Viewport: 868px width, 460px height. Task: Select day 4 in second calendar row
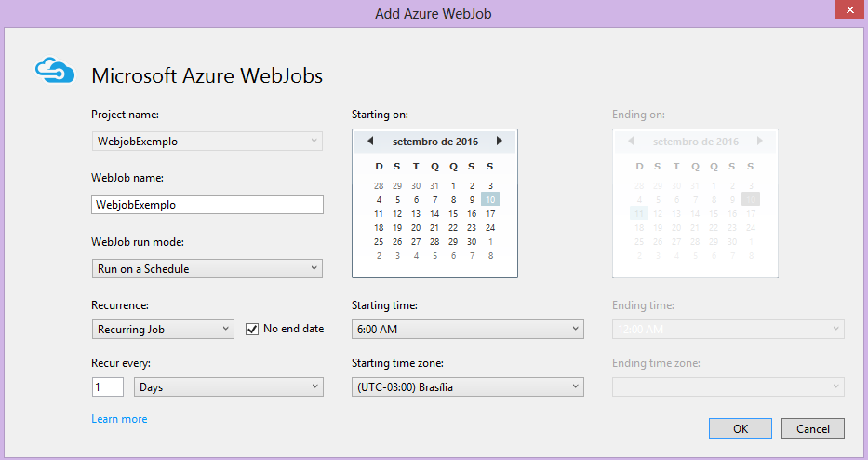(x=379, y=199)
